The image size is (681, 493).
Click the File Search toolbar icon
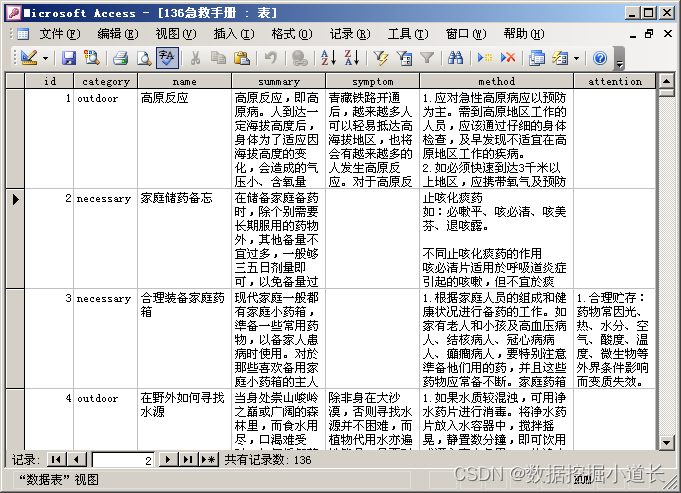pyautogui.click(x=92, y=58)
